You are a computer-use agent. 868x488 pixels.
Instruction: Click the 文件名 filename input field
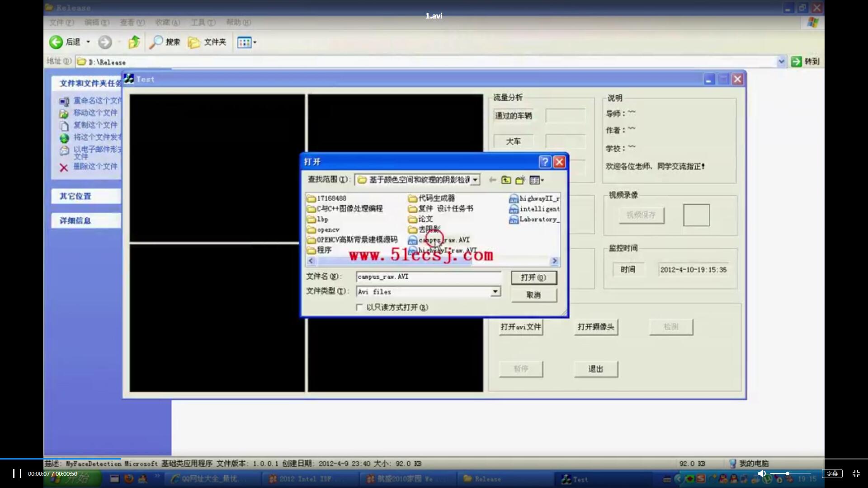tap(429, 277)
